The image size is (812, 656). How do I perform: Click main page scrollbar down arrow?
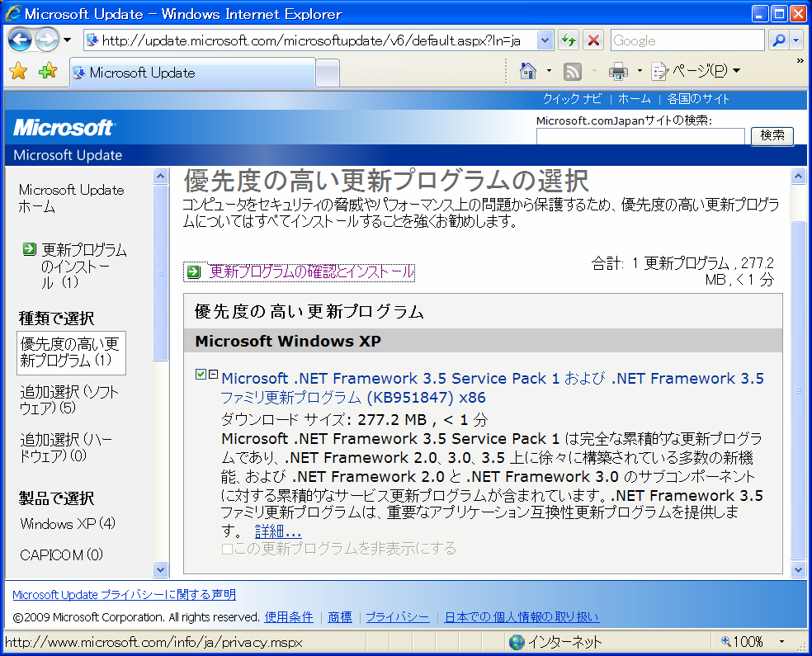(799, 570)
